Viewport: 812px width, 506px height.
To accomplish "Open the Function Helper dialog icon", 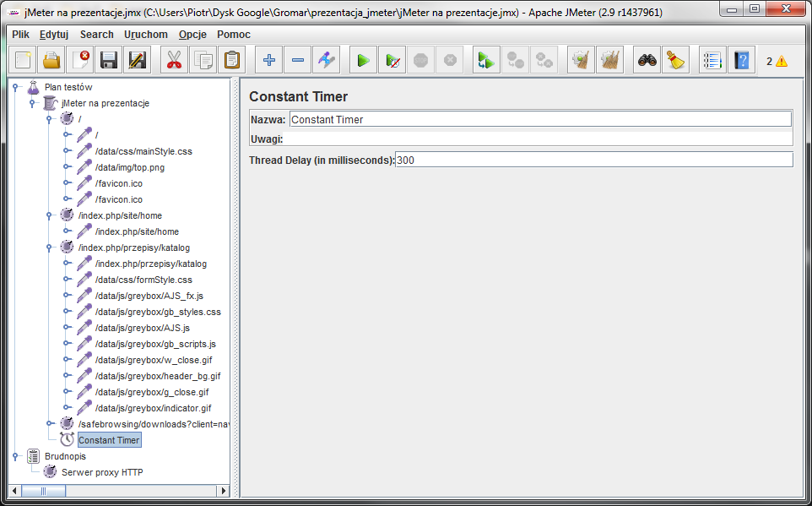I will (x=712, y=60).
